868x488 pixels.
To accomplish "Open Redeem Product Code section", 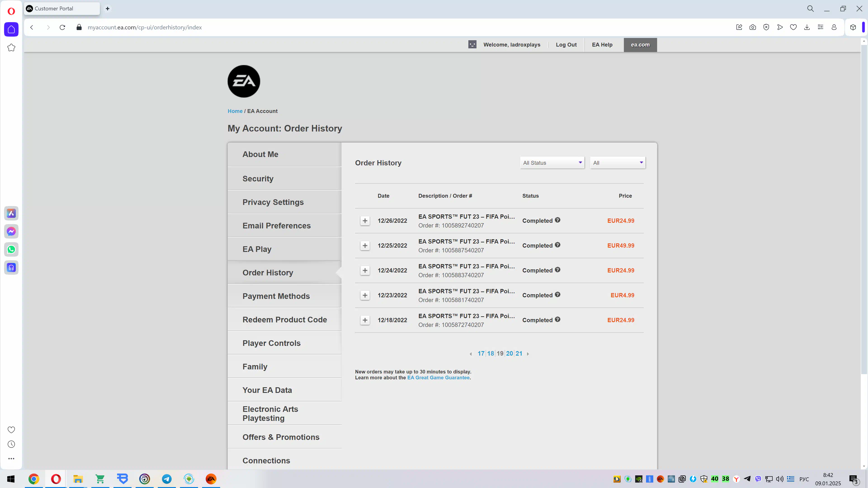I will pos(284,320).
